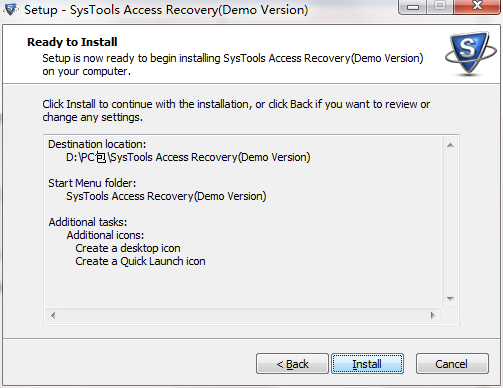Click the Additional tasks label
The image size is (503, 388).
pyautogui.click(x=88, y=222)
